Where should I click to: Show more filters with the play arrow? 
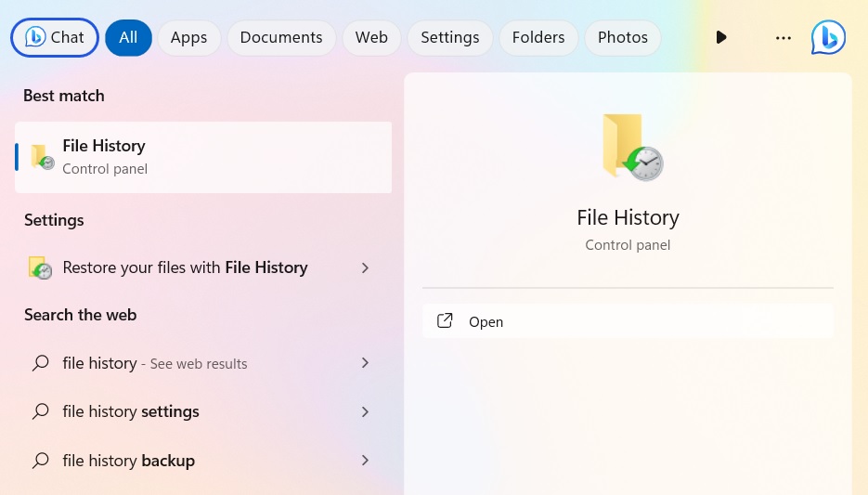click(x=720, y=37)
